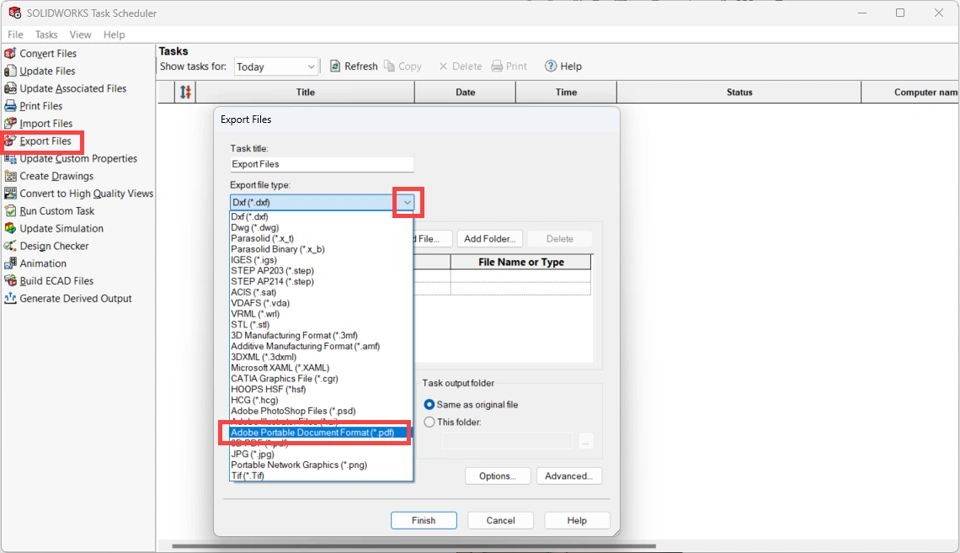Click the Finish button
Image resolution: width=960 pixels, height=553 pixels.
point(424,521)
